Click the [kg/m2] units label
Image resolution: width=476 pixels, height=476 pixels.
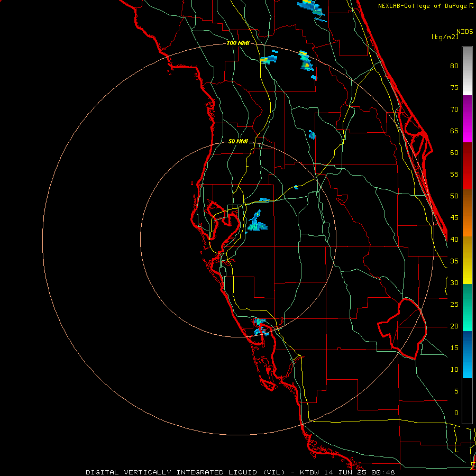(x=445, y=37)
